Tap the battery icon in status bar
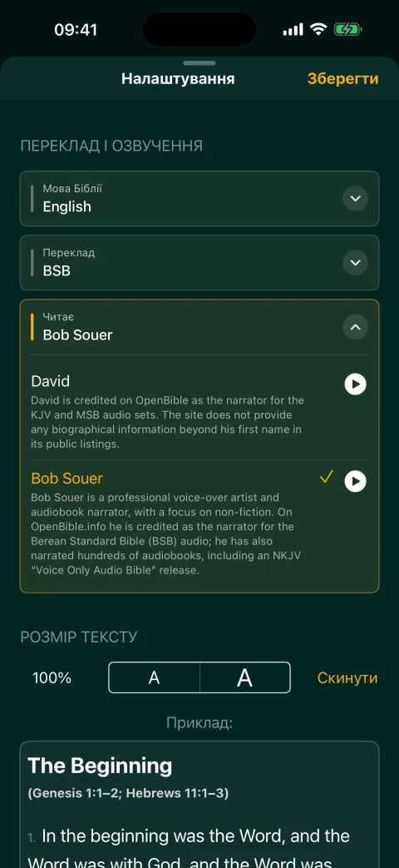399x868 pixels. [347, 29]
